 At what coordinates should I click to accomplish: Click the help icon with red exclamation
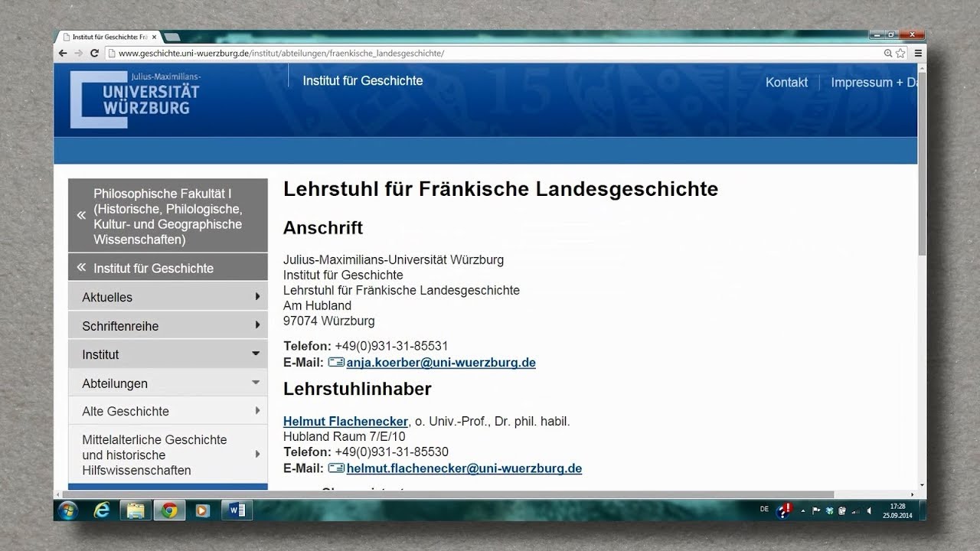785,510
